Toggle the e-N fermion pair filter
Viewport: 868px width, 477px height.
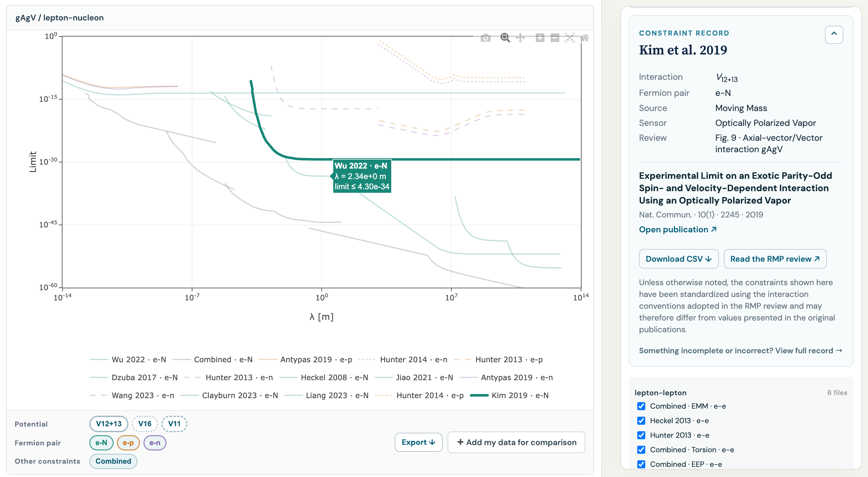(x=101, y=442)
